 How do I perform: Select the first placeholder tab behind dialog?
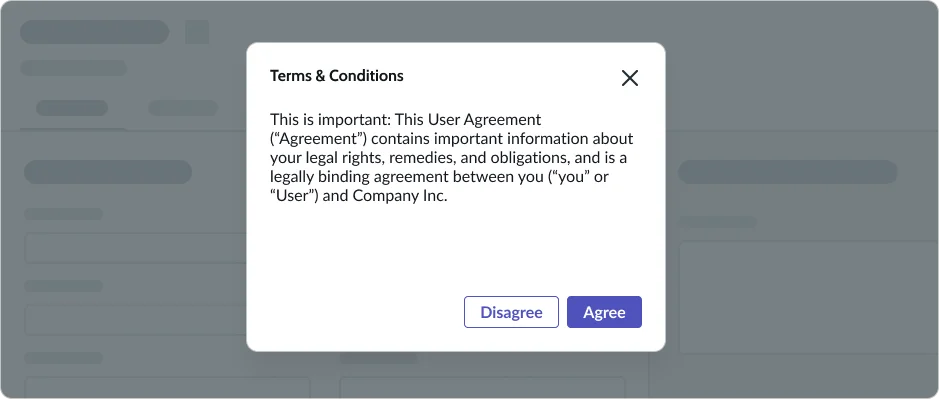click(x=72, y=108)
